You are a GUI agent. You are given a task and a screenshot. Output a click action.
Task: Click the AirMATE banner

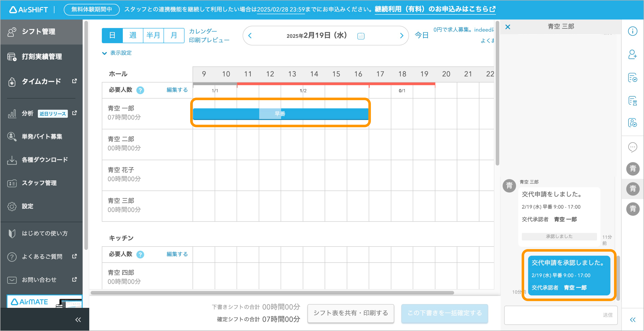tap(44, 301)
